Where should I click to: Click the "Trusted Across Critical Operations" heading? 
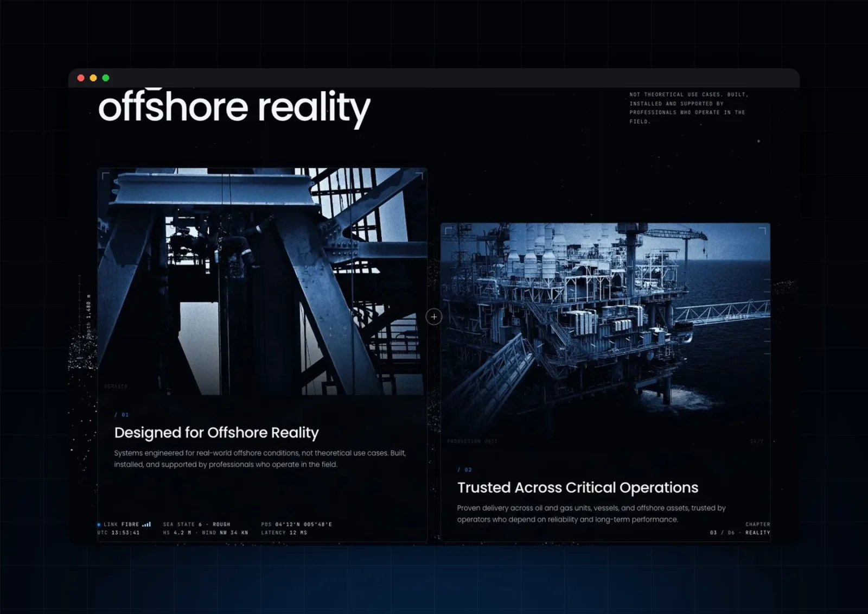point(578,488)
